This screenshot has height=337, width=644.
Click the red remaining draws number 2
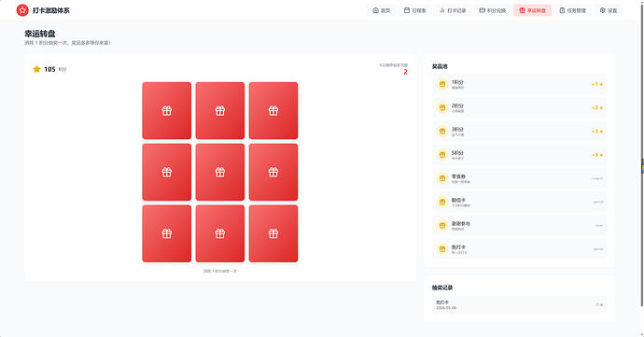coord(405,72)
